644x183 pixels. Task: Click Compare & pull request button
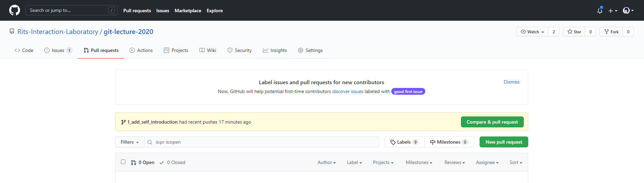[x=492, y=122]
